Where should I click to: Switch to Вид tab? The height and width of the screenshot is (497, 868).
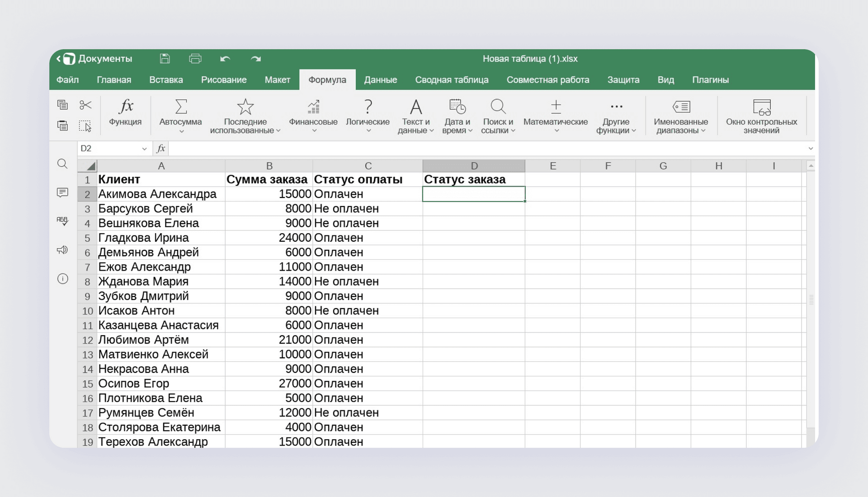[665, 80]
